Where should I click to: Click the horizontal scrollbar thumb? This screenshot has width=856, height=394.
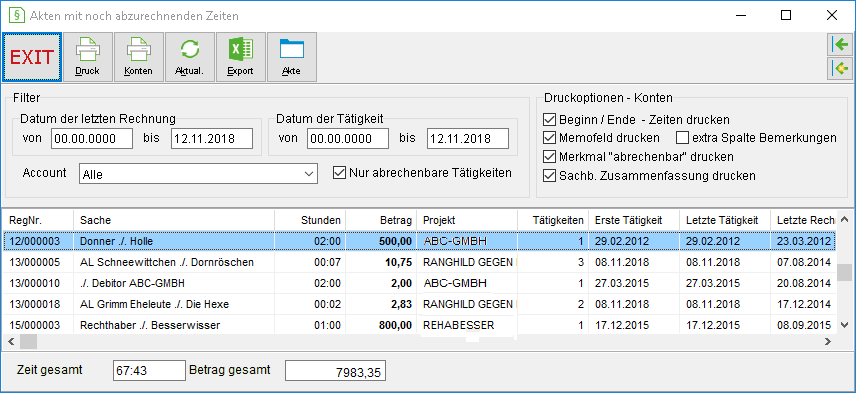tap(28, 342)
